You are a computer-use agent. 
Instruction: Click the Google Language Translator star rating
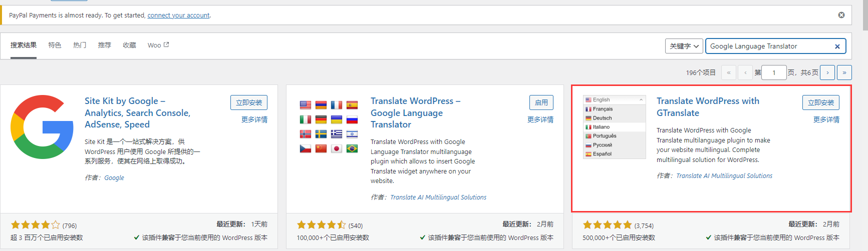321,225
